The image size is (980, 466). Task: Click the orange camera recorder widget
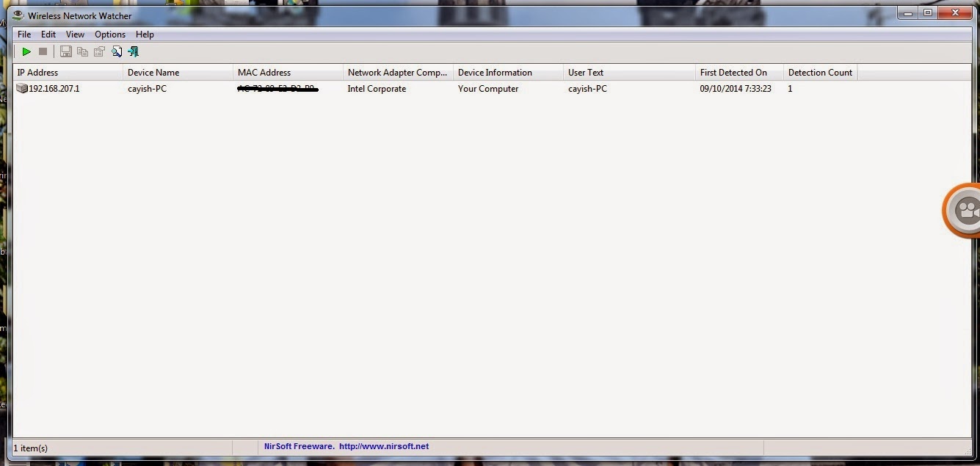click(963, 211)
